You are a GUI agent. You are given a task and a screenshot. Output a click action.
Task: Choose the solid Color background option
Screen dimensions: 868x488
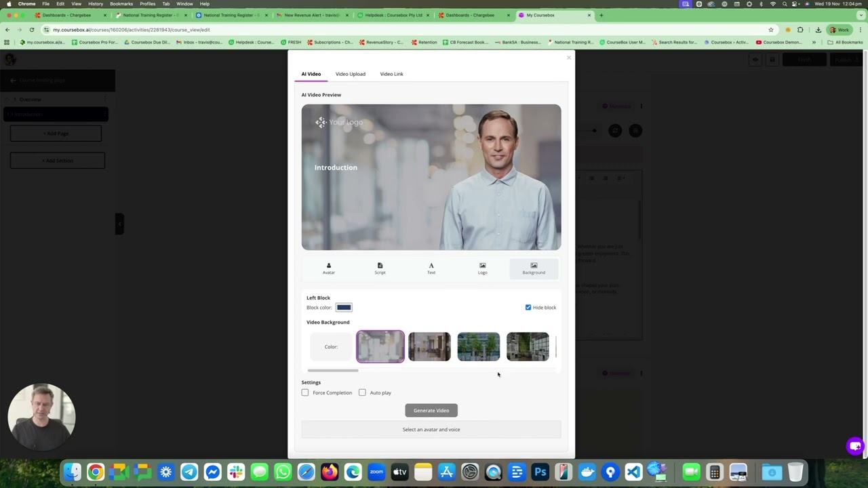pyautogui.click(x=331, y=347)
